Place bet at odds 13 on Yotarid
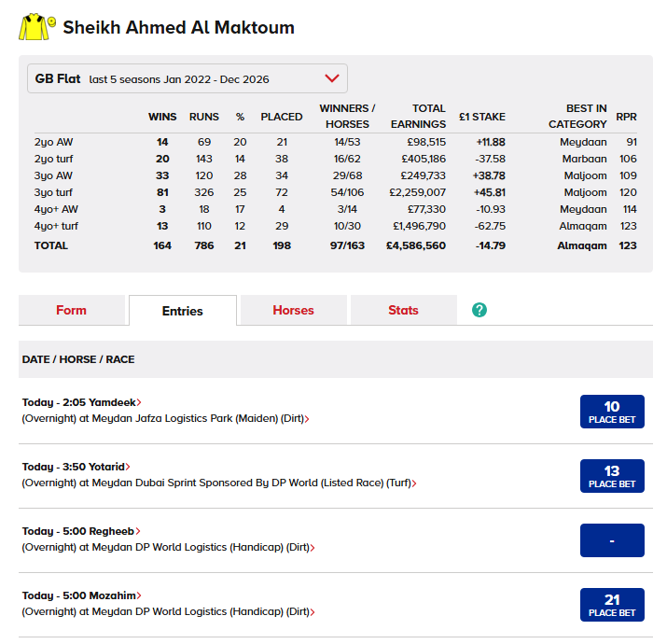 pos(612,476)
